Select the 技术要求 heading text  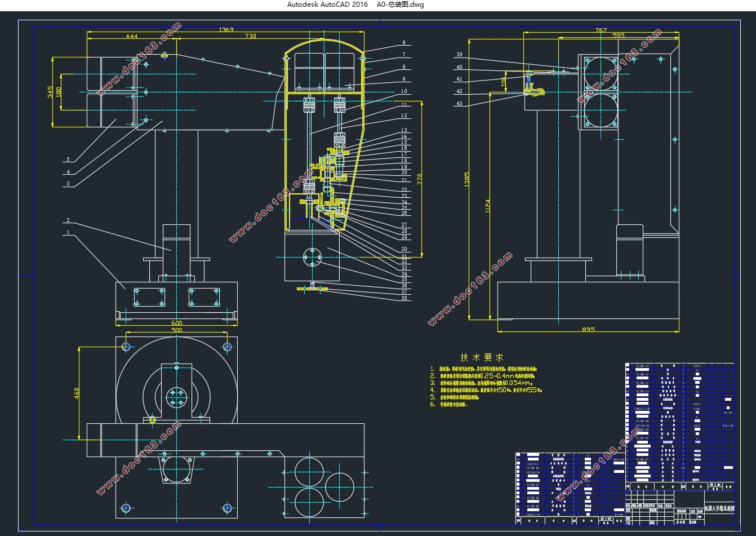tap(482, 357)
